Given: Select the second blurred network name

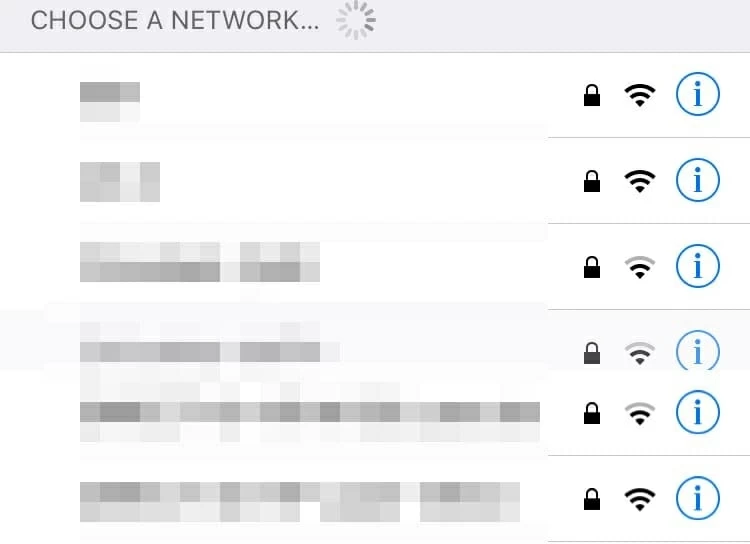Looking at the screenshot, I should pos(120,182).
